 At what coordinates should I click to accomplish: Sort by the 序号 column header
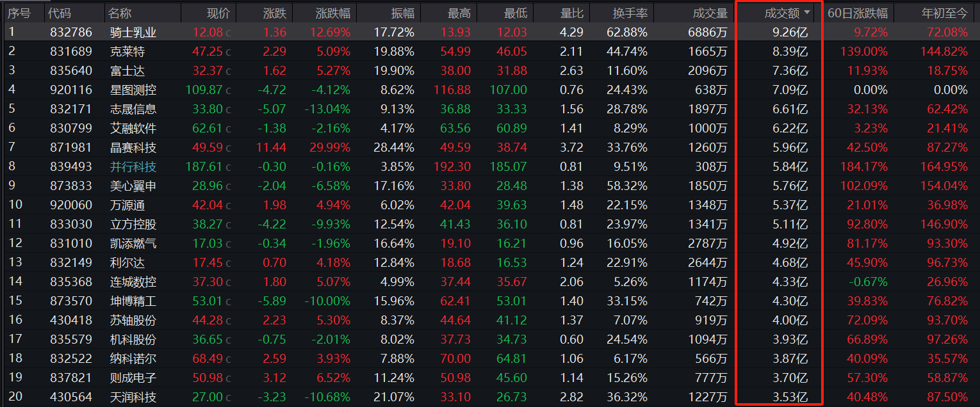coord(19,13)
